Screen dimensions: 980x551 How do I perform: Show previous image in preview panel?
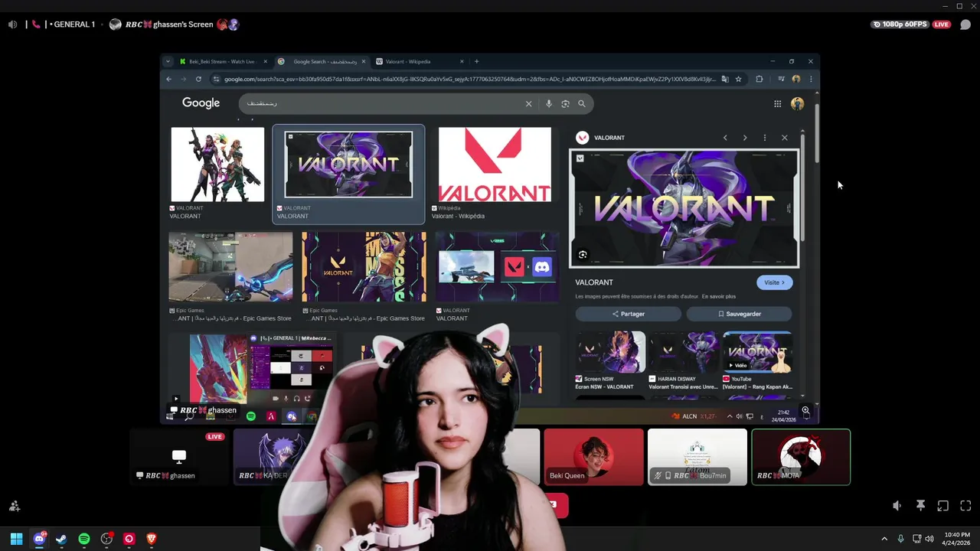(x=725, y=138)
